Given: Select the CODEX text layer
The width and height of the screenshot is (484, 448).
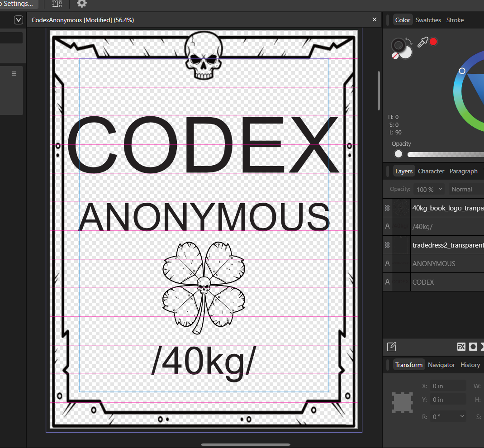Looking at the screenshot, I should pos(433,282).
